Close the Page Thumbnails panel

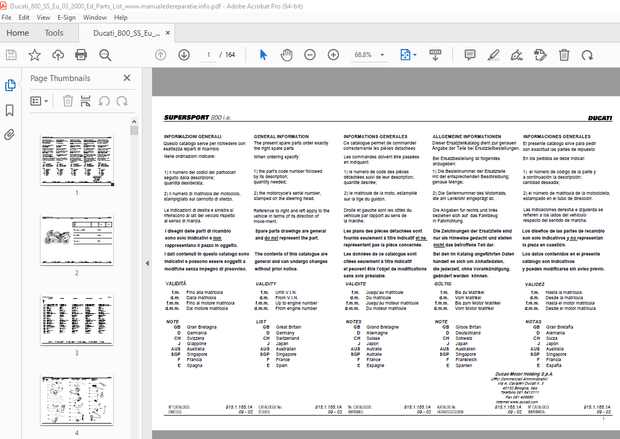pyautogui.click(x=127, y=78)
